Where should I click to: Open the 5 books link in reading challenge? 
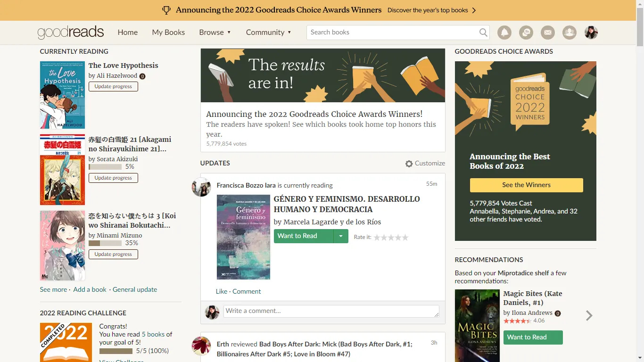pos(153,334)
